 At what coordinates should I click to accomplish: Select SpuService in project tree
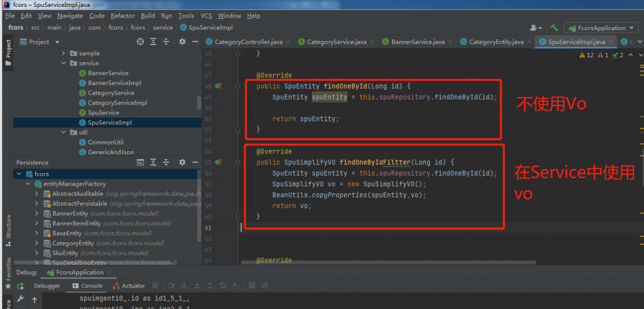point(99,113)
